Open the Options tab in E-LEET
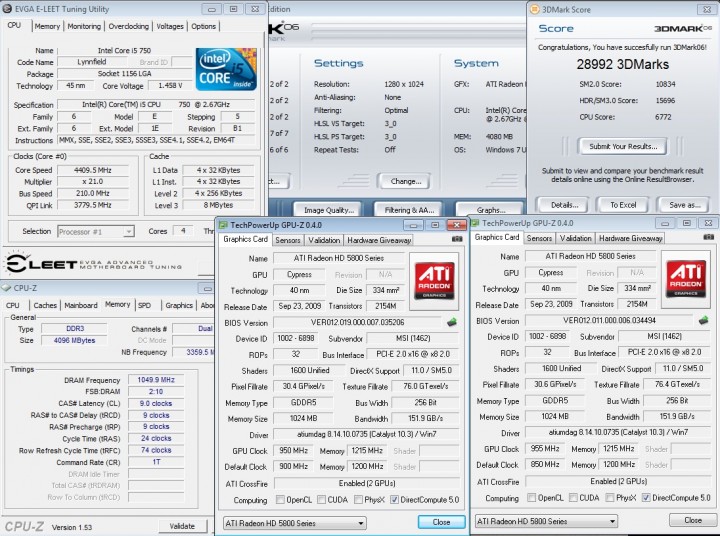Viewport: 720px width, 536px height. coord(203,27)
